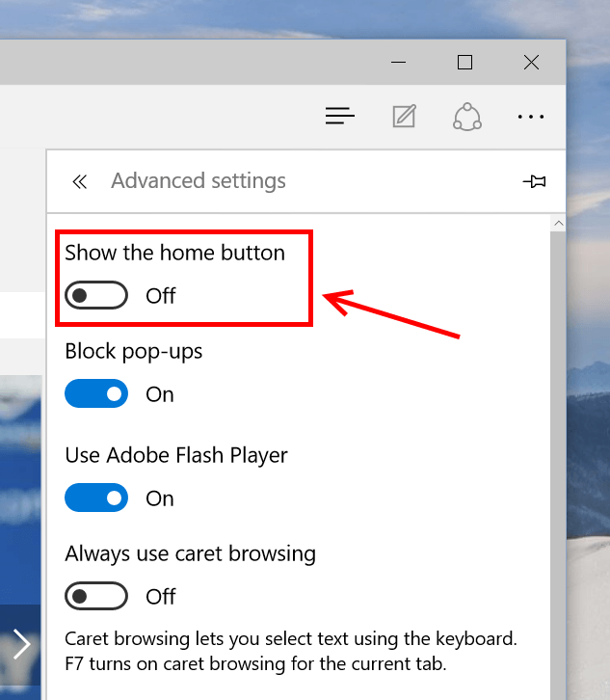
Task: Turn off Use Adobe Flash Player
Action: (x=96, y=498)
